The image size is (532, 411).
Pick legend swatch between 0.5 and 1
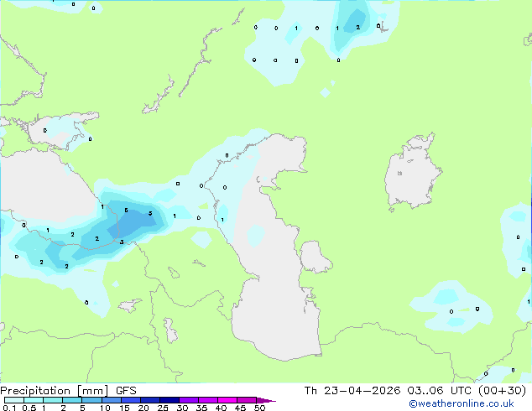tap(34, 400)
